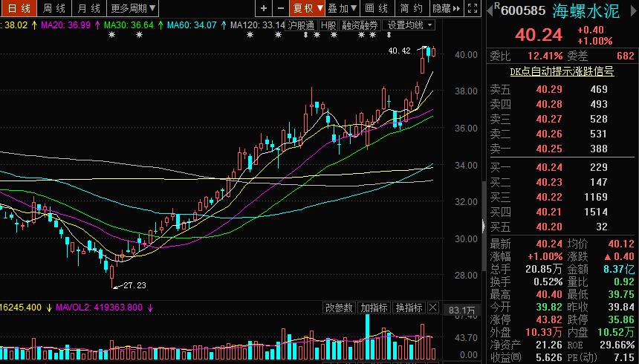Viewport: 639px width, 364px height.
Task: Click the zoom out minus icon
Action: pyautogui.click(x=280, y=8)
